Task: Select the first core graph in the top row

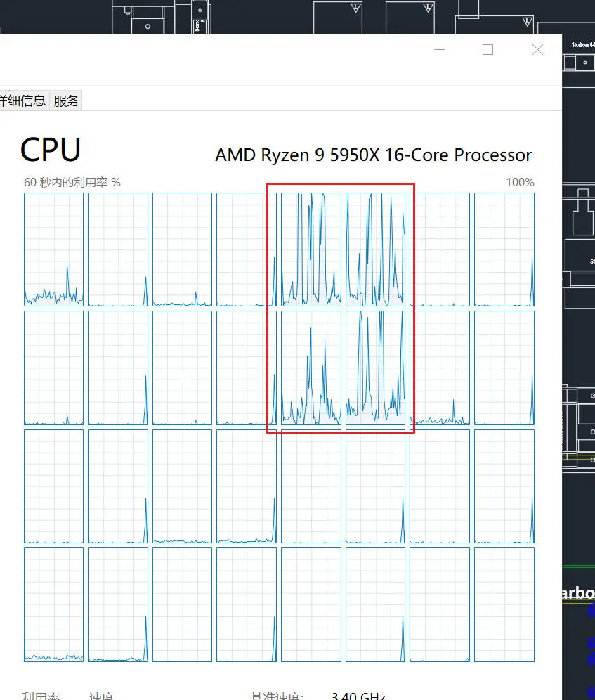Action: (53, 249)
